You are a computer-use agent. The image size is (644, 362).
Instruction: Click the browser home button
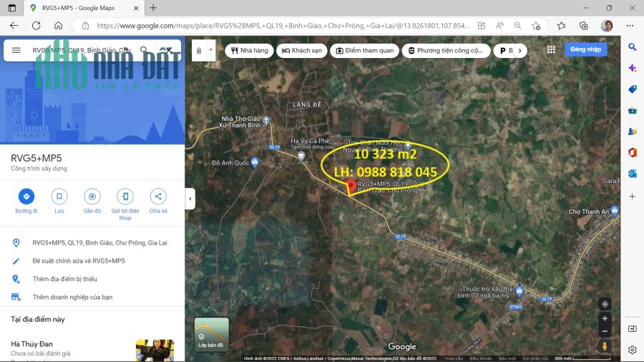click(59, 26)
